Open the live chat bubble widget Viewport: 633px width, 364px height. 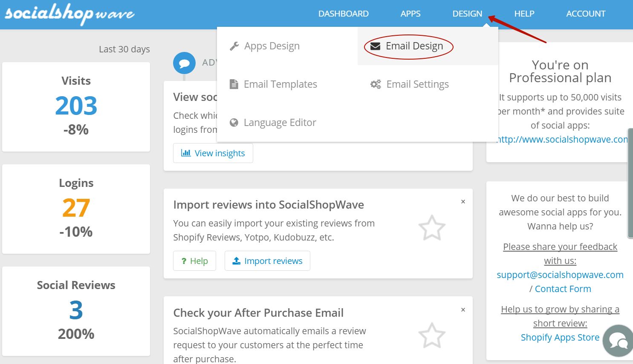(618, 341)
